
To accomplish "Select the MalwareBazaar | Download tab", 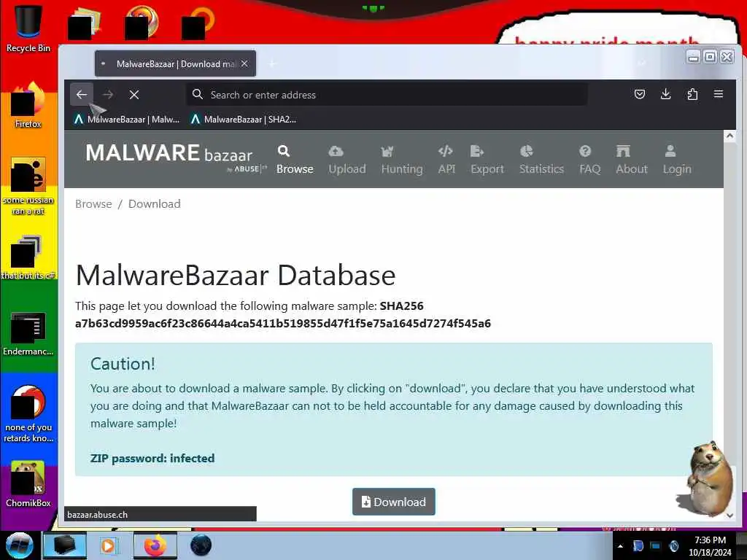I will tap(175, 64).
